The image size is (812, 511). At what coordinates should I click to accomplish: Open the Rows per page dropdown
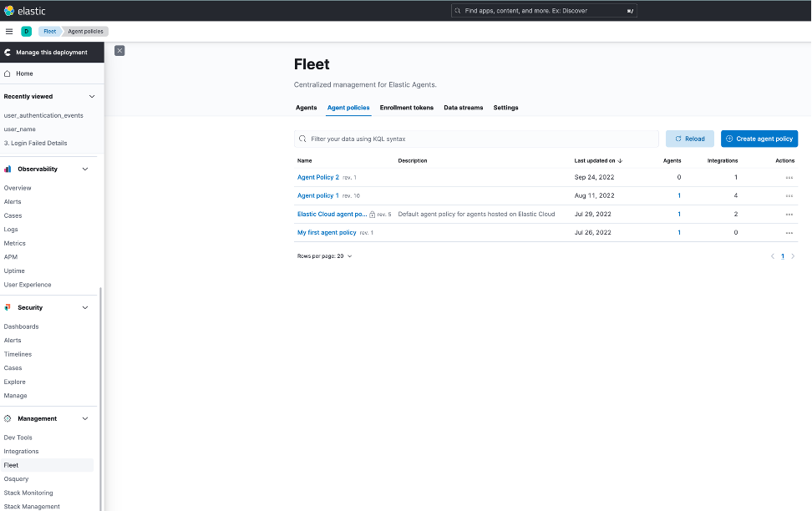point(324,256)
